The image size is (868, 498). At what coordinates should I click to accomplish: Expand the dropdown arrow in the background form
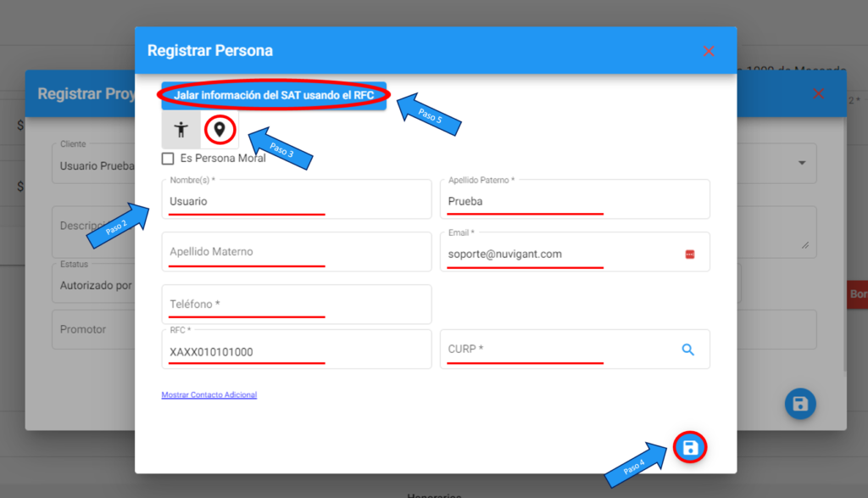[x=802, y=163]
